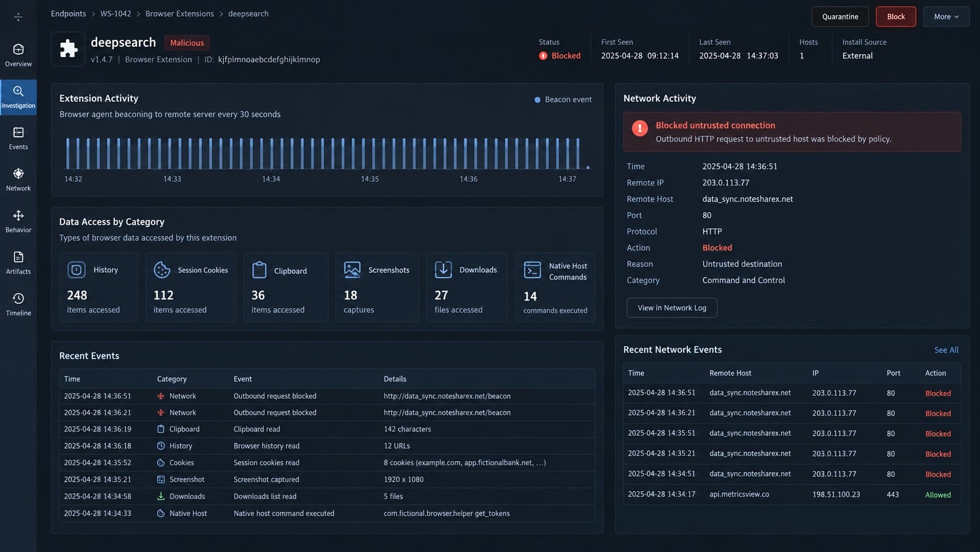The height and width of the screenshot is (552, 980).
Task: Go to WS-1042 breadcrumb
Action: [115, 13]
